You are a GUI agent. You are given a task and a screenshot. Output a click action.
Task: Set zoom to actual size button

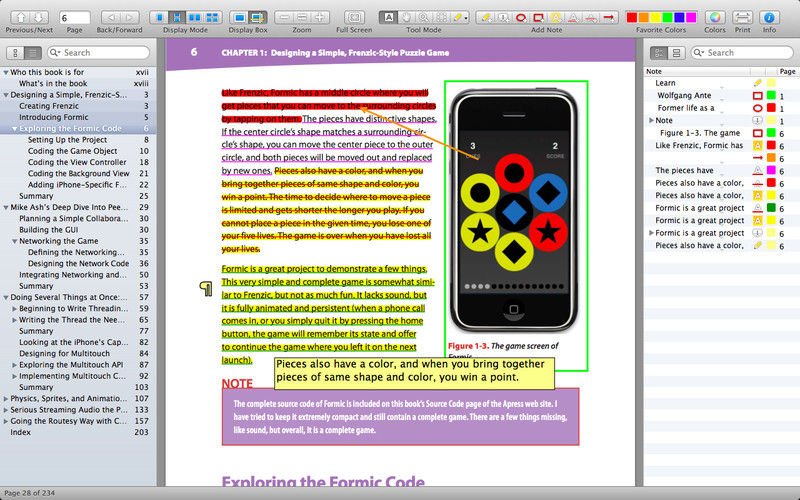point(302,17)
